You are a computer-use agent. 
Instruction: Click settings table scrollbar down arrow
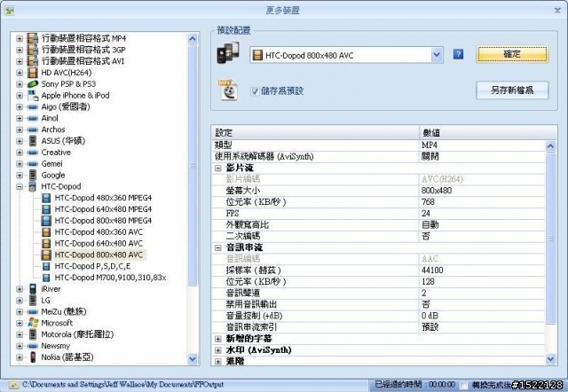550,359
